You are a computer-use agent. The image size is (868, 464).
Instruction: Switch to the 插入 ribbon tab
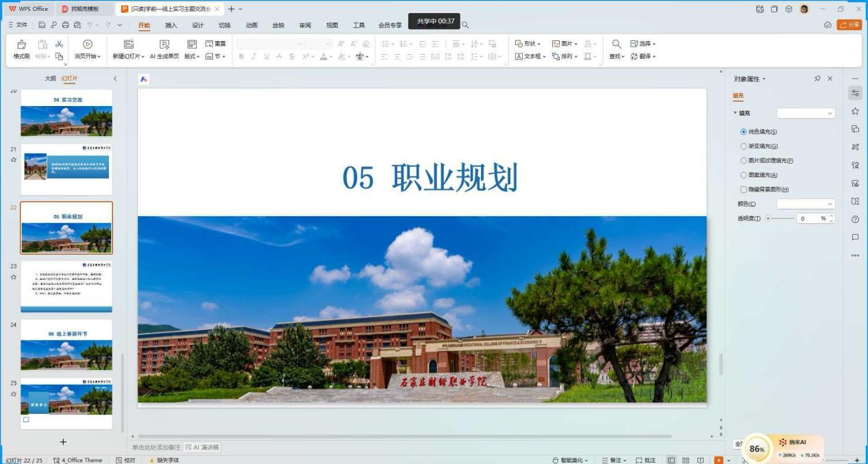pyautogui.click(x=171, y=25)
